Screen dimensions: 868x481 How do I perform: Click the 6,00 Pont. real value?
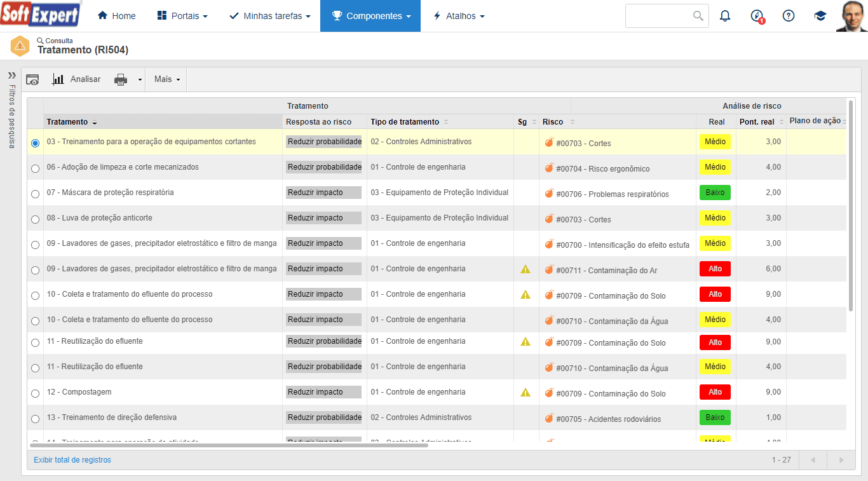coord(773,269)
